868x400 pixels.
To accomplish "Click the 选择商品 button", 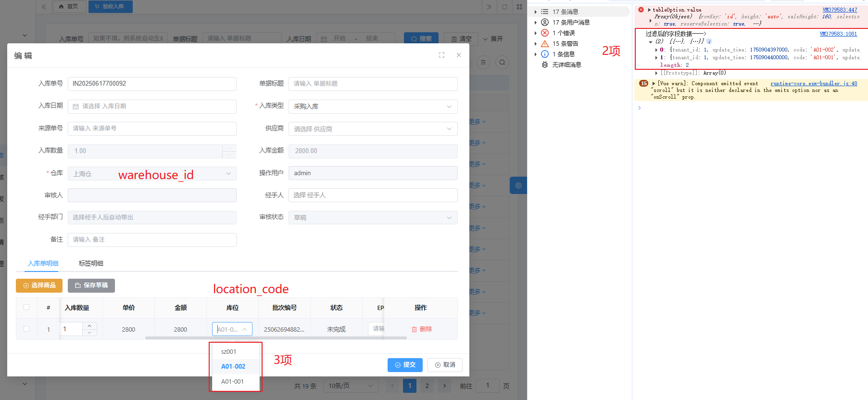I will point(39,285).
